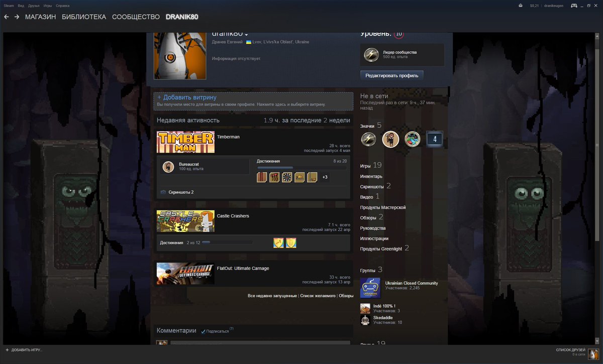The width and height of the screenshot is (603, 364).
Task: Click the second badge under Значки
Action: (x=390, y=139)
